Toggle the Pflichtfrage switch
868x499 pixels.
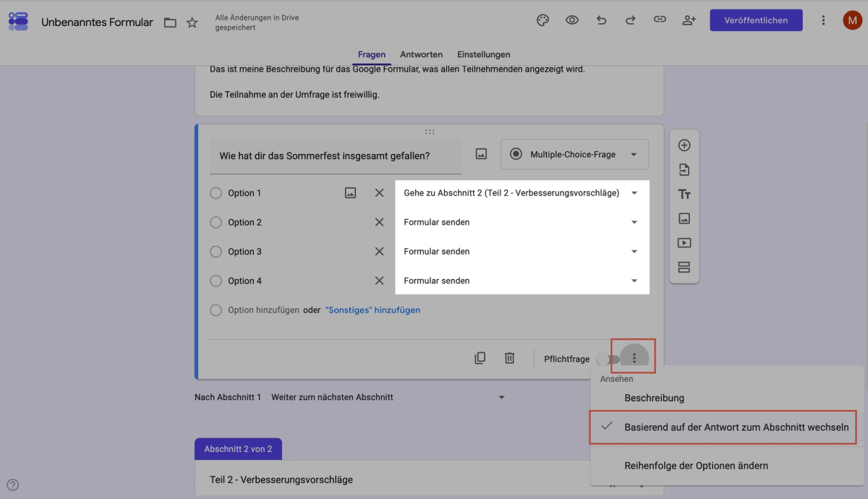coord(608,359)
